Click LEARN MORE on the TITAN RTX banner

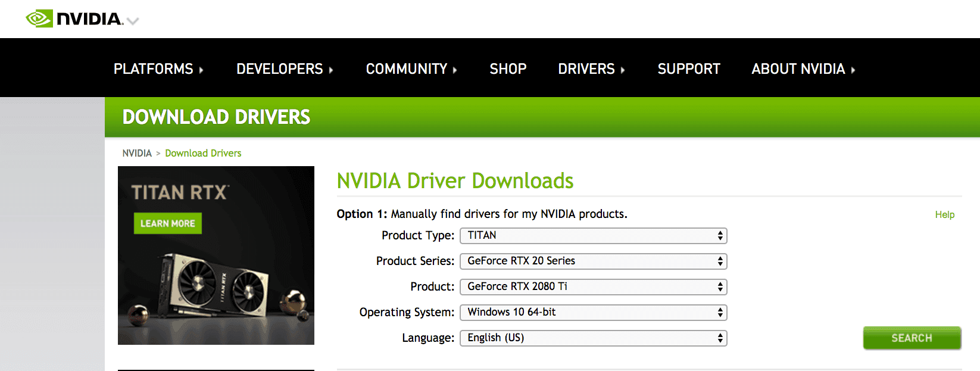coord(168,223)
